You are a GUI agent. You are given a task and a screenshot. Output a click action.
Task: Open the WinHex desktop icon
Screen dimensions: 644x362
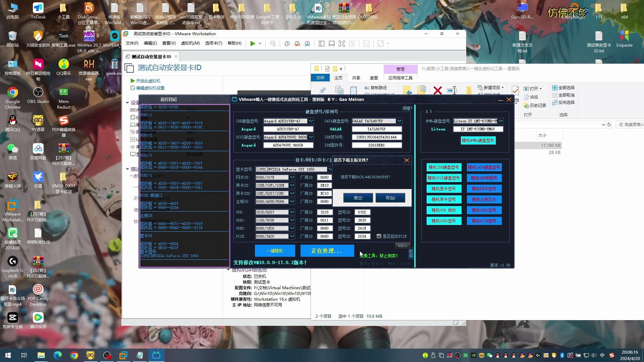pyautogui.click(x=89, y=42)
